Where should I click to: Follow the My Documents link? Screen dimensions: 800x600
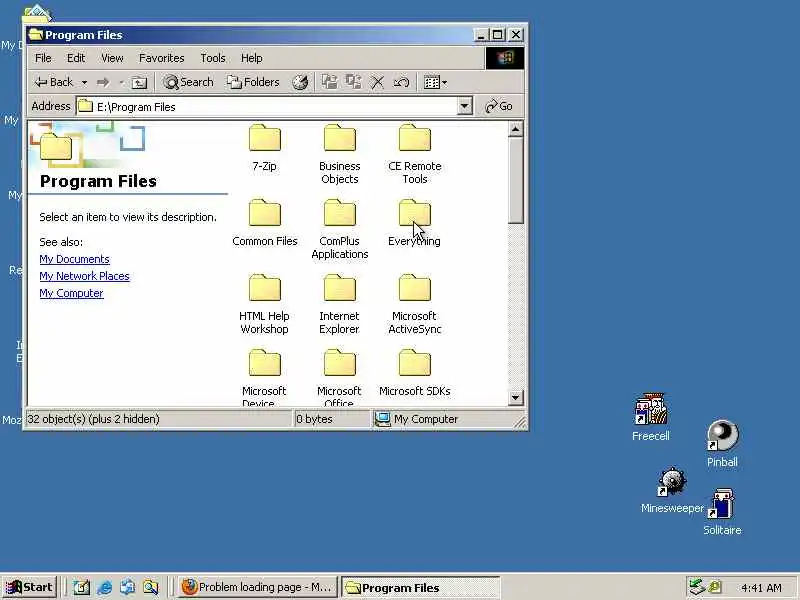point(74,259)
